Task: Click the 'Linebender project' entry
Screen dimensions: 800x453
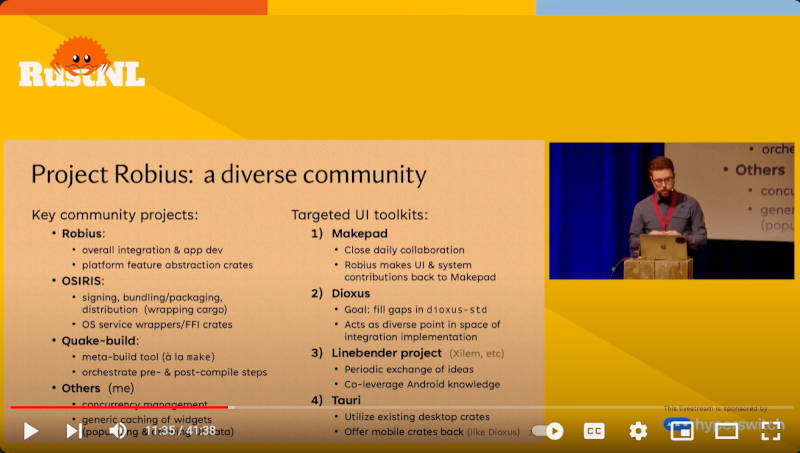Action: (x=386, y=353)
